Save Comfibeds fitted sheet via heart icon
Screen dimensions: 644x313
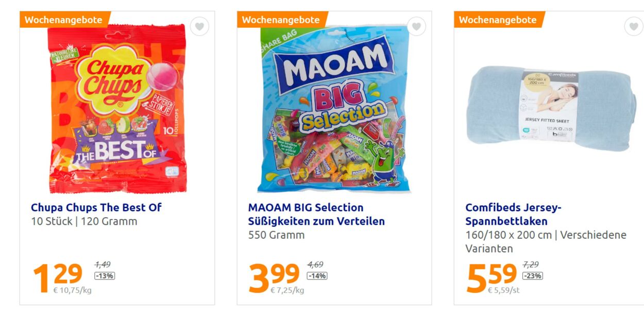coord(634,26)
